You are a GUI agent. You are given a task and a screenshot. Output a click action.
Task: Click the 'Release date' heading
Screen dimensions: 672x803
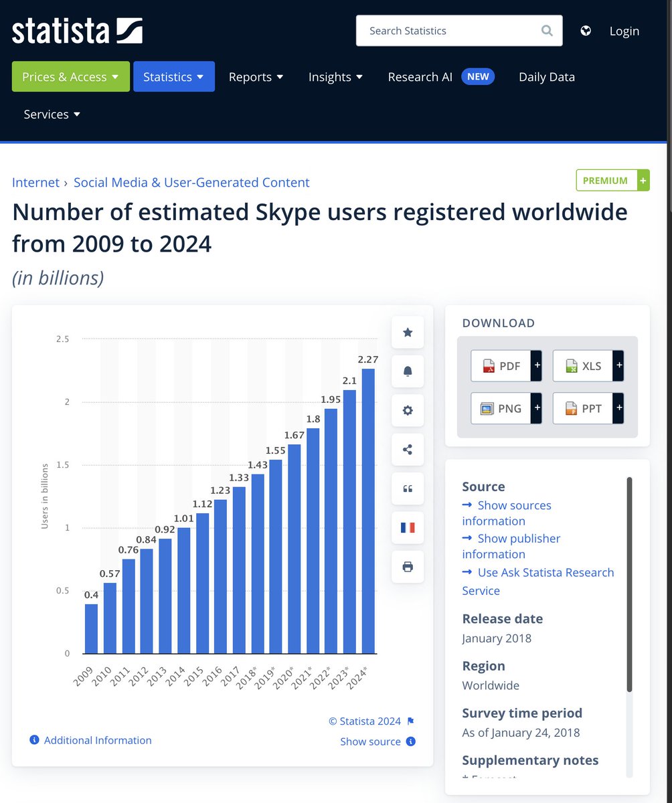coord(503,619)
